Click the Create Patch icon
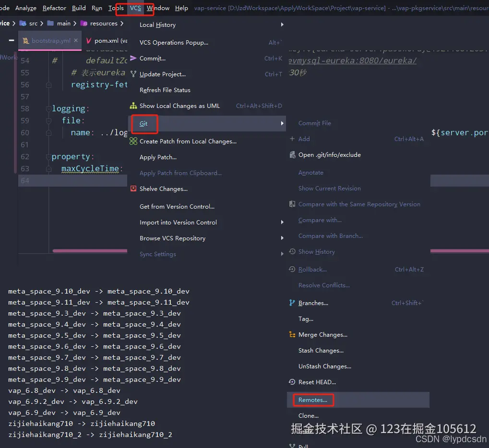Screen dimensions: 489x448 tap(133, 141)
